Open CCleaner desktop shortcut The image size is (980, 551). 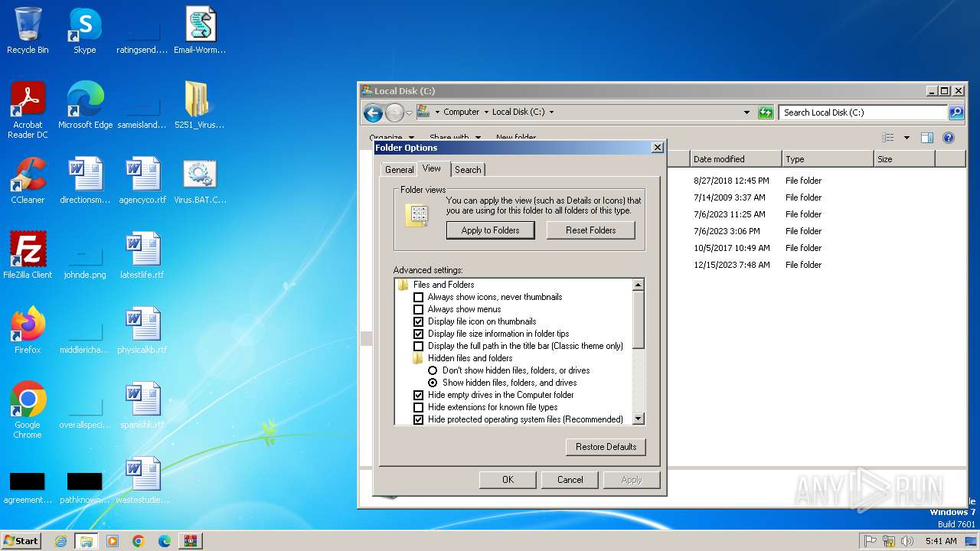(28, 181)
